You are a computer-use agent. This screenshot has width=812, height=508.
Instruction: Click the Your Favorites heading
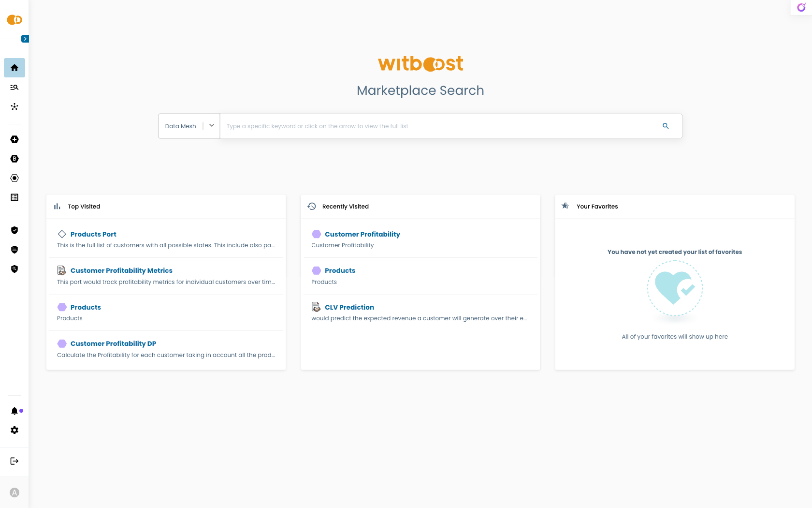point(597,207)
